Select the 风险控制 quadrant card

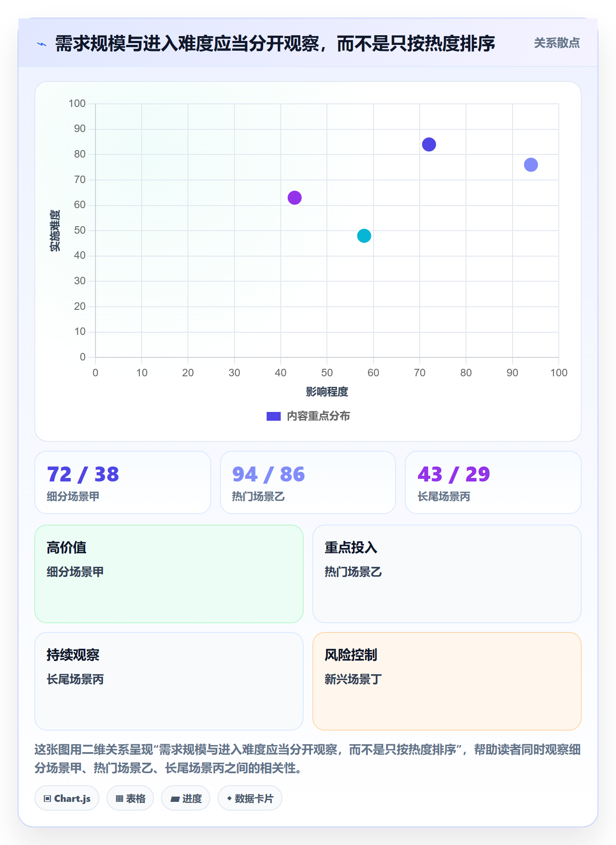447,681
